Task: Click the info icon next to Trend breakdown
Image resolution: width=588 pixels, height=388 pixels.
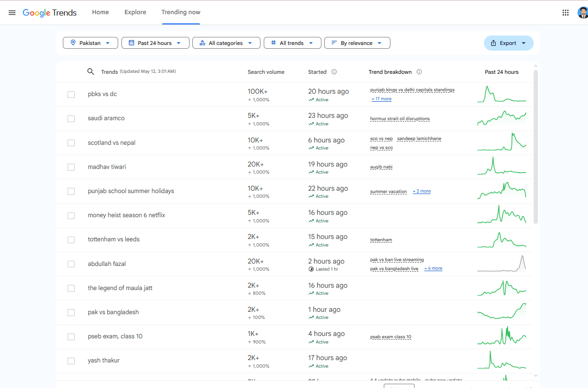Action: (x=419, y=72)
